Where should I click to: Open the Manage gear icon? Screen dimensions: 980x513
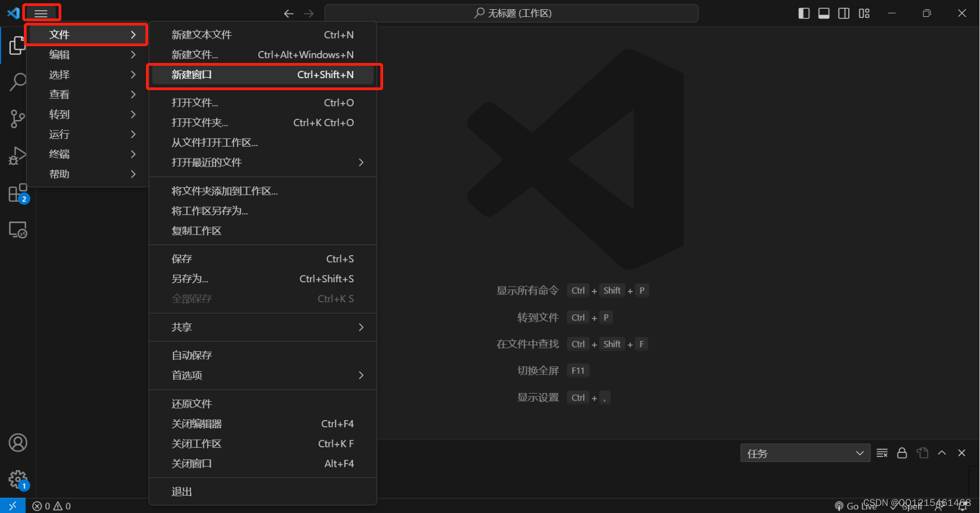click(18, 479)
